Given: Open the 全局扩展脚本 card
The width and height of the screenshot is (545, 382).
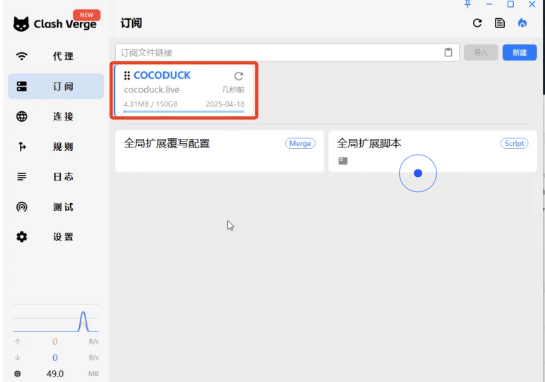Looking at the screenshot, I should 433,151.
